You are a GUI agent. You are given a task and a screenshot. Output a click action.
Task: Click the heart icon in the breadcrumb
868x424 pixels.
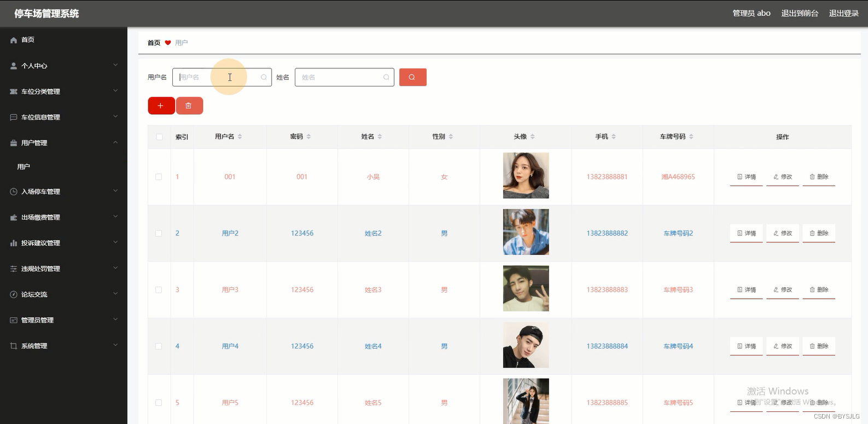point(168,43)
